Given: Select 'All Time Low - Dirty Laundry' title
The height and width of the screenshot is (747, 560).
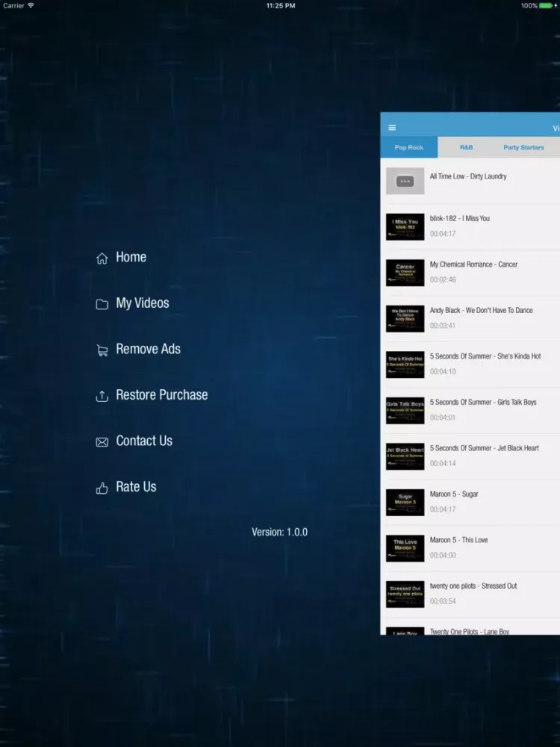Looking at the screenshot, I should click(x=468, y=176).
